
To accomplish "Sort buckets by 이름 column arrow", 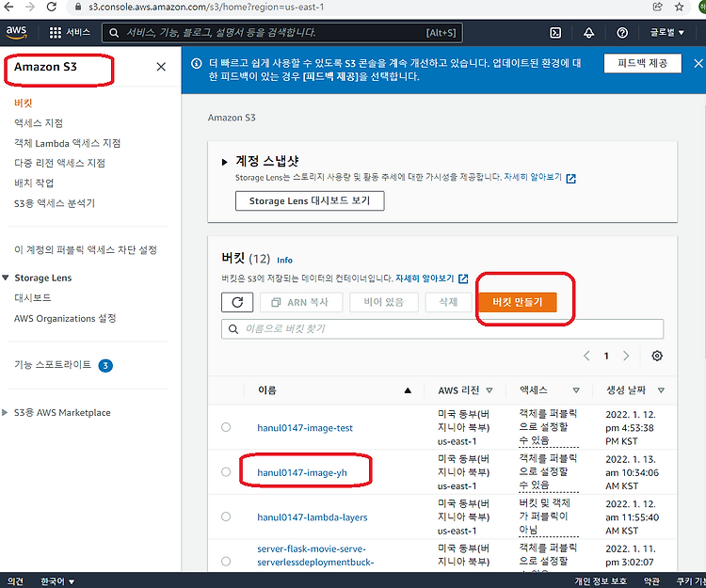I will coord(408,390).
